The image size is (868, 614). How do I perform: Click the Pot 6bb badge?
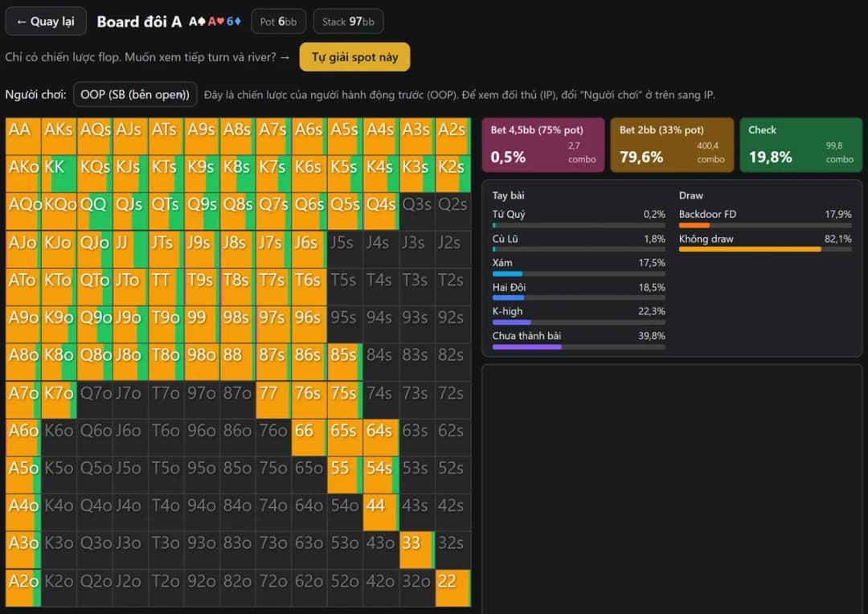[278, 22]
